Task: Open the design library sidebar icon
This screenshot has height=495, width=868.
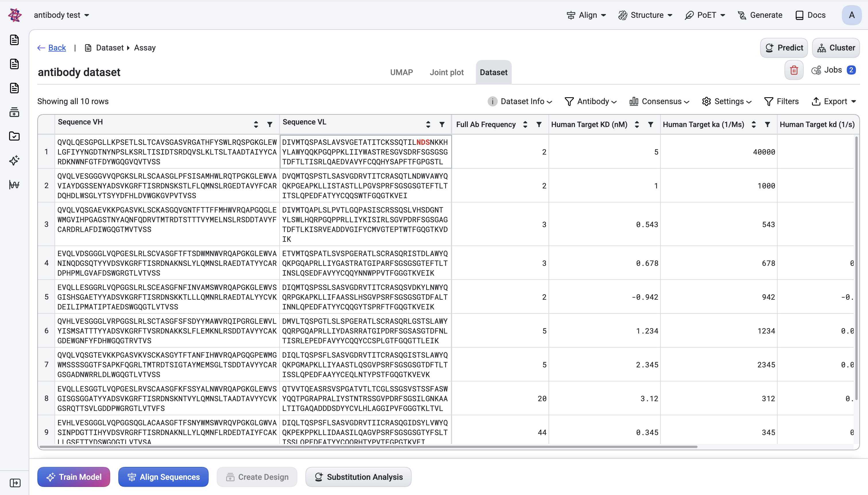Action: tap(14, 112)
